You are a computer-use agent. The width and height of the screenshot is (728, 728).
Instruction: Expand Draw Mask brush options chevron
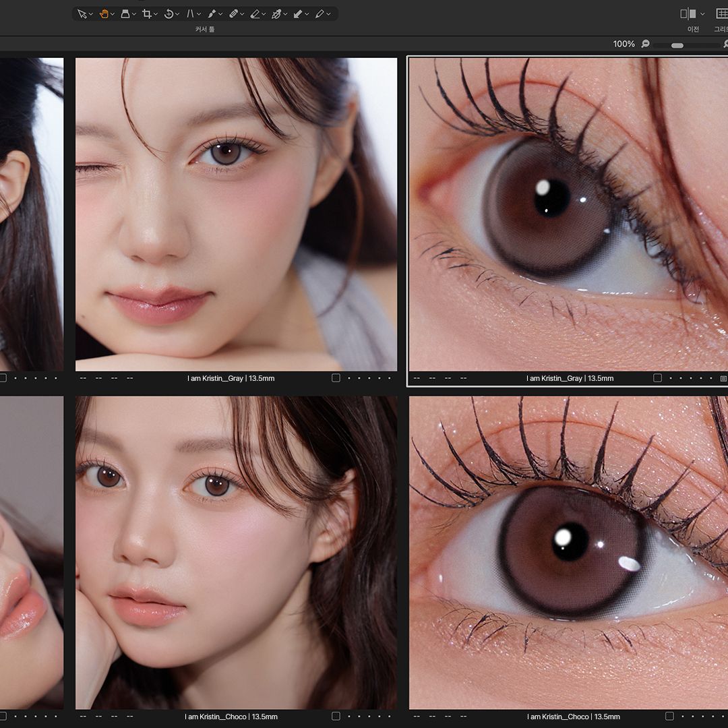220,14
